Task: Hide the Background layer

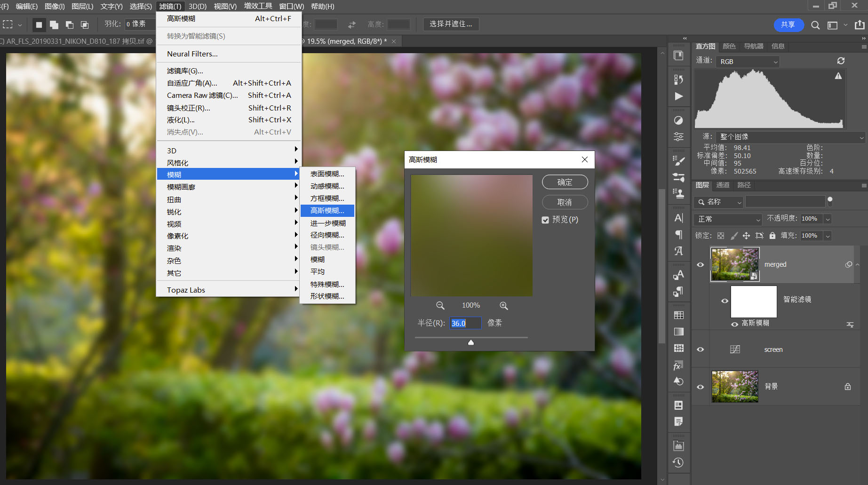Action: [700, 387]
